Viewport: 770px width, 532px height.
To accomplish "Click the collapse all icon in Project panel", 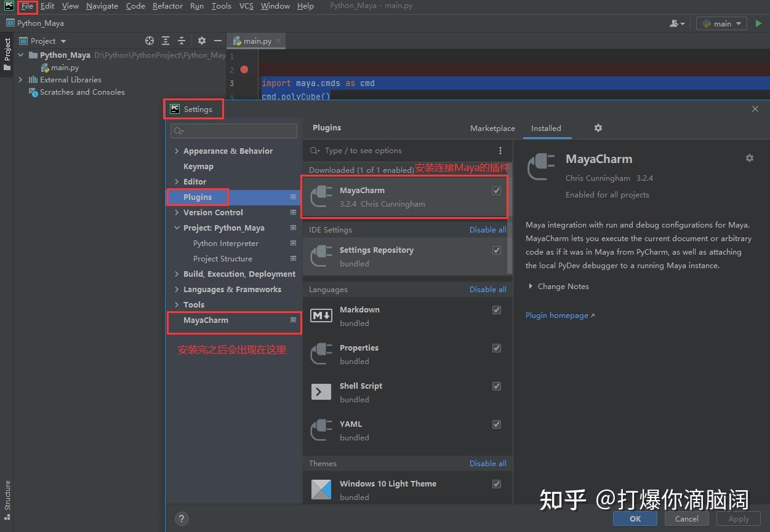I will (x=180, y=41).
